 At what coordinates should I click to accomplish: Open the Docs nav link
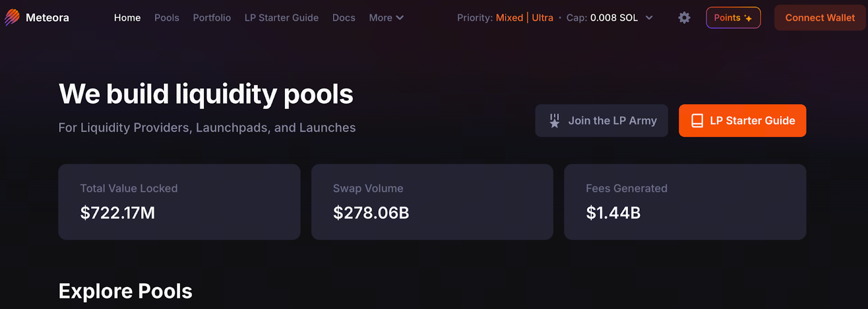pos(344,18)
